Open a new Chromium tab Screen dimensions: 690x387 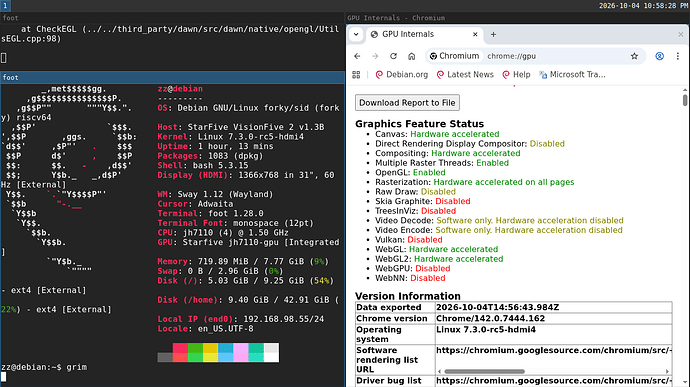[x=493, y=34]
